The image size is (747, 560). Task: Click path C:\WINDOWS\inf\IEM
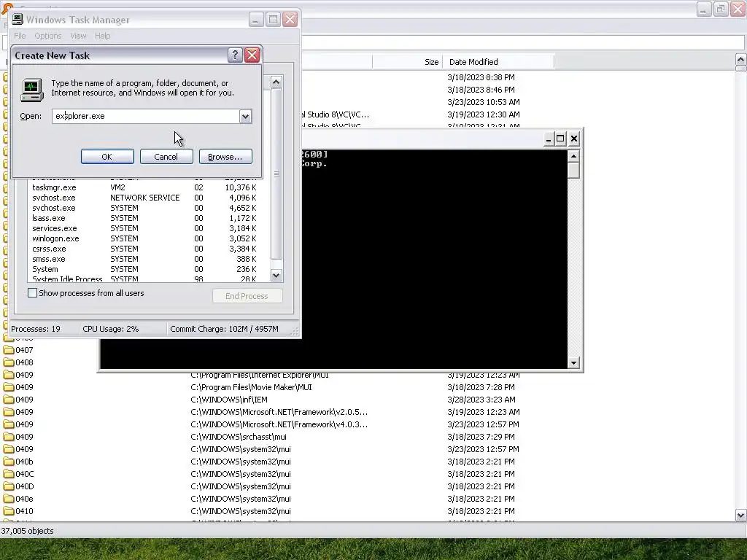pos(229,400)
